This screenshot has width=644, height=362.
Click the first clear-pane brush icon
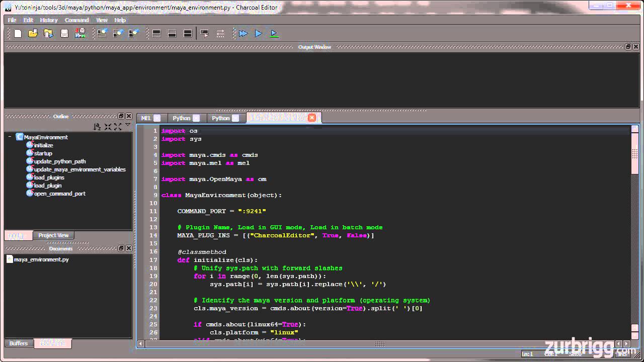[102, 34]
